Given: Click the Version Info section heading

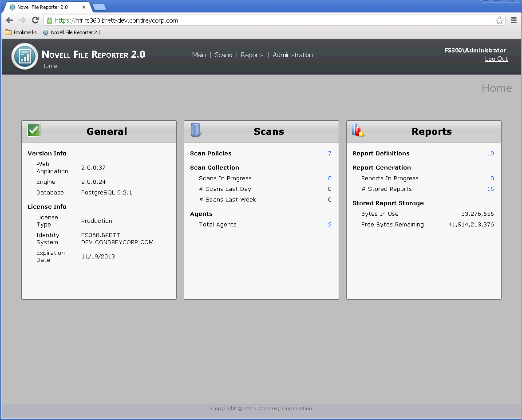Looking at the screenshot, I should [x=47, y=154].
